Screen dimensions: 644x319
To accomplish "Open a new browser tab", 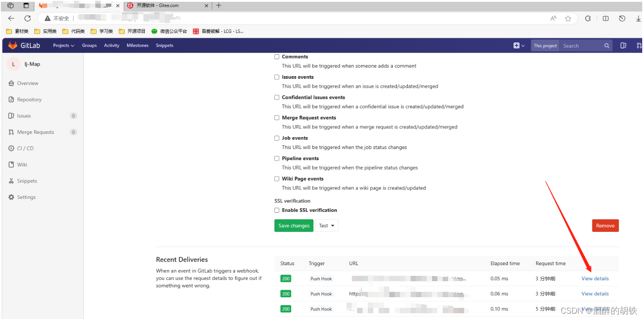I will [219, 6].
